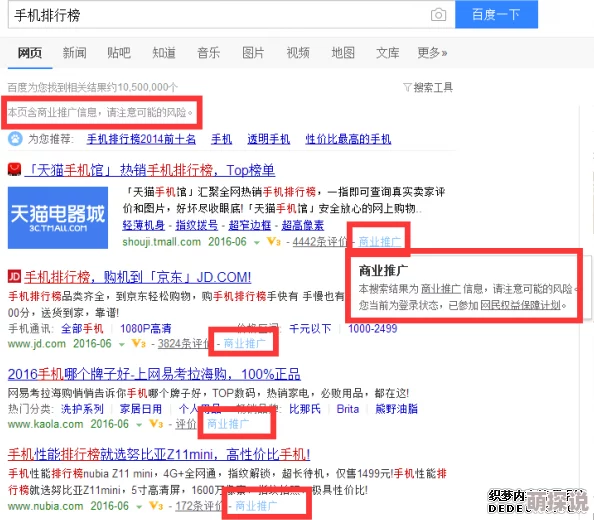Select the 网页 tab
The width and height of the screenshot is (594, 520).
coord(30,53)
